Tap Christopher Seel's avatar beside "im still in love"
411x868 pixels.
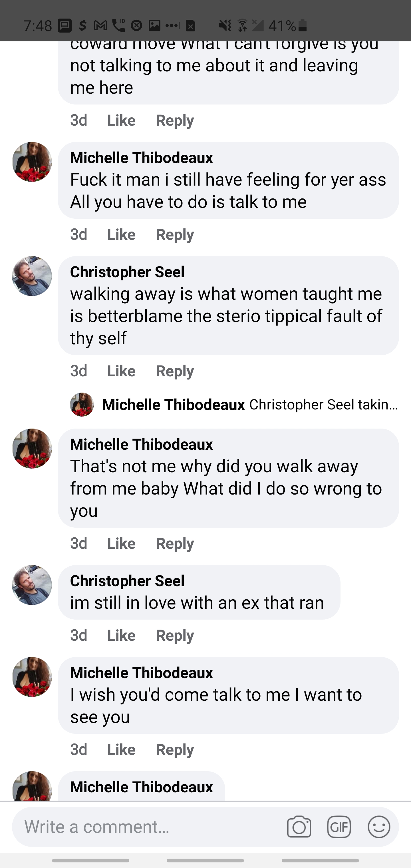32,585
